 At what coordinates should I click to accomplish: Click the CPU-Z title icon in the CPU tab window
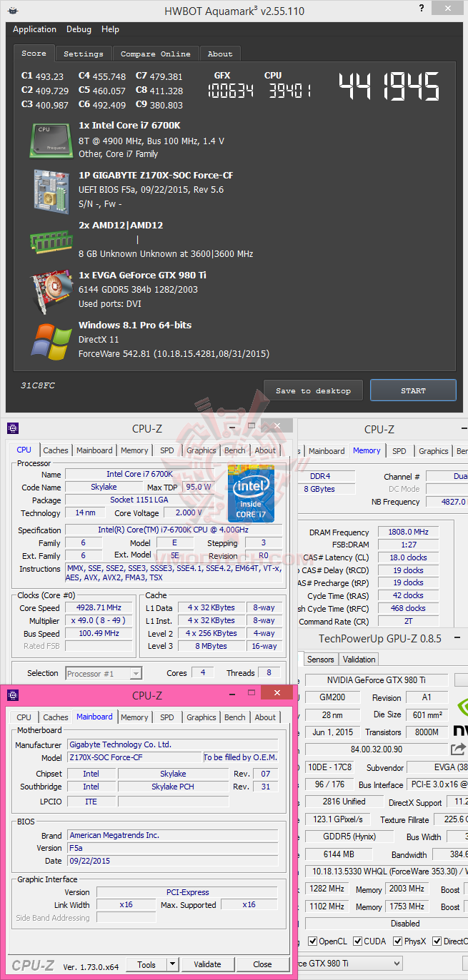[13, 428]
